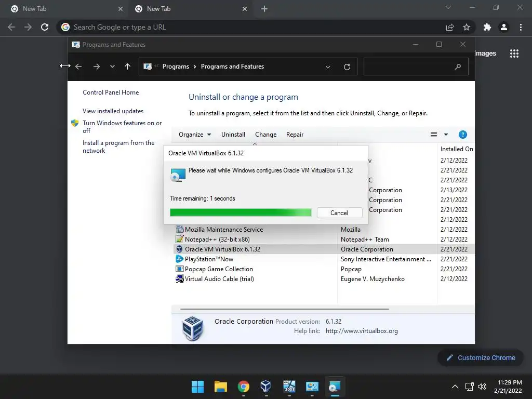Go up one level in Control Panel

coord(127,66)
